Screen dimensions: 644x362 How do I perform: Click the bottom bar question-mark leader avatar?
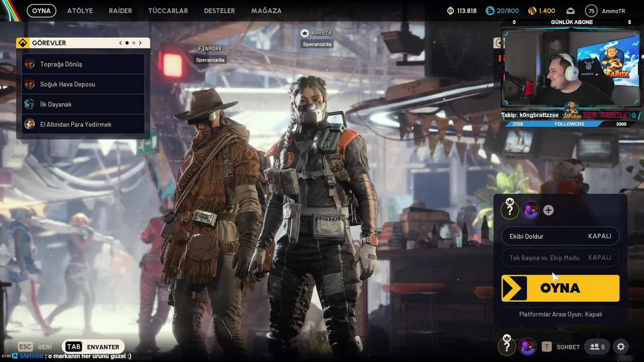coord(507,346)
